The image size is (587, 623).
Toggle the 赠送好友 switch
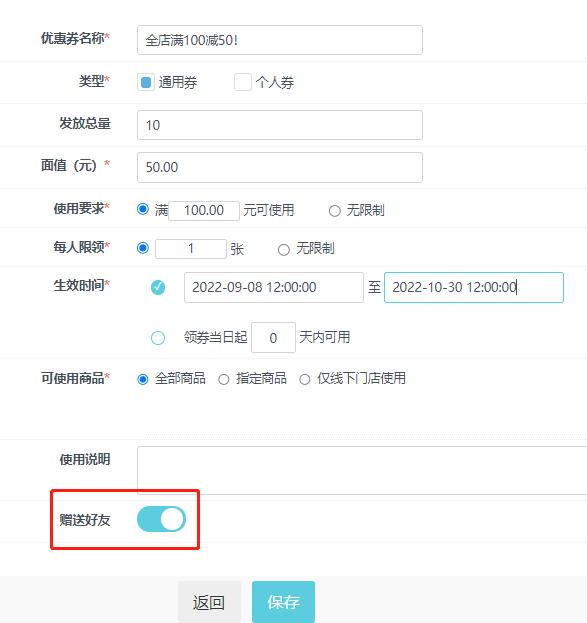tap(161, 519)
